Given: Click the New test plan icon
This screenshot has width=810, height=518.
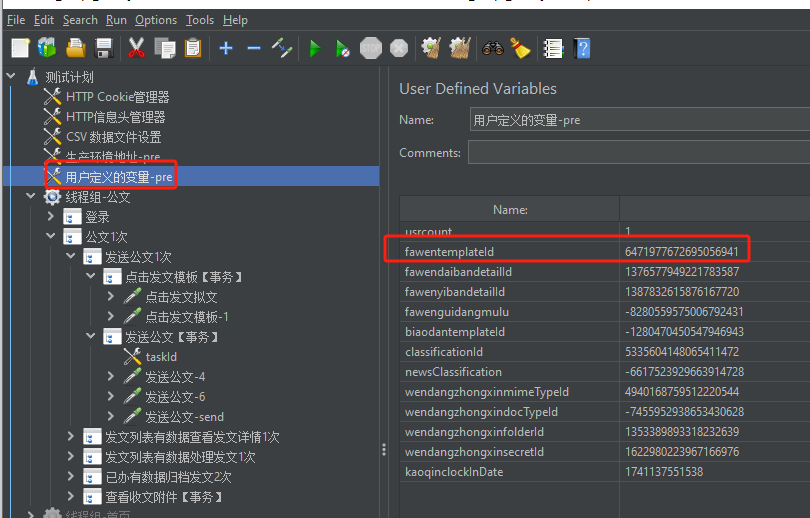Looking at the screenshot, I should click(x=20, y=49).
